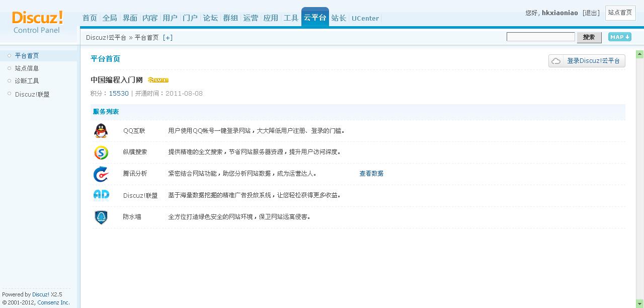Open the 全局 top menu

110,18
